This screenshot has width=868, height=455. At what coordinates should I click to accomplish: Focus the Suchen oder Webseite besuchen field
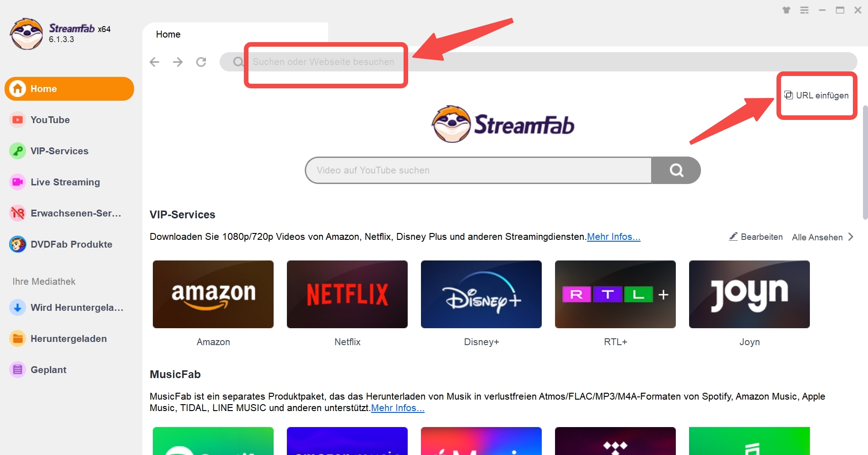tap(538, 62)
